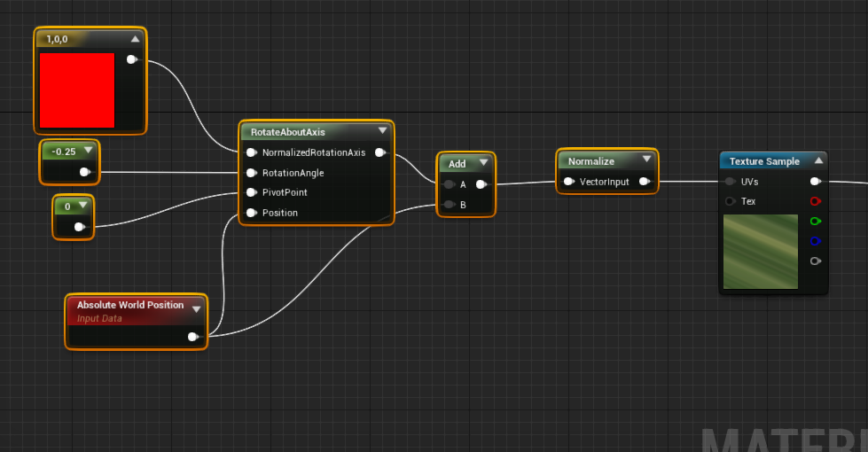Click output pin of the 0 constant node
This screenshot has width=868, height=452.
click(80, 227)
